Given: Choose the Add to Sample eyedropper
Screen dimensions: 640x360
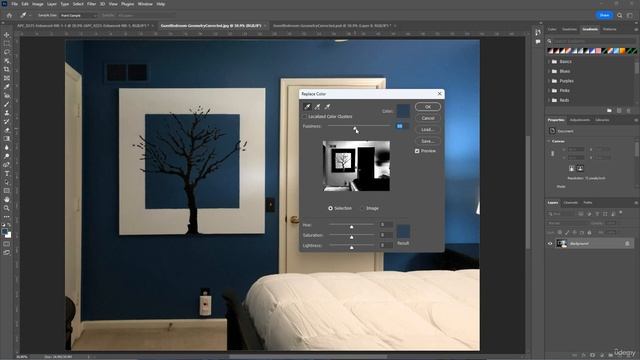Looking at the screenshot, I should [x=317, y=107].
